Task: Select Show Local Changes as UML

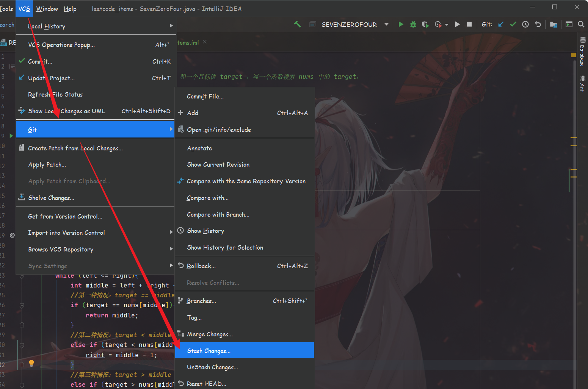Action: click(x=95, y=111)
